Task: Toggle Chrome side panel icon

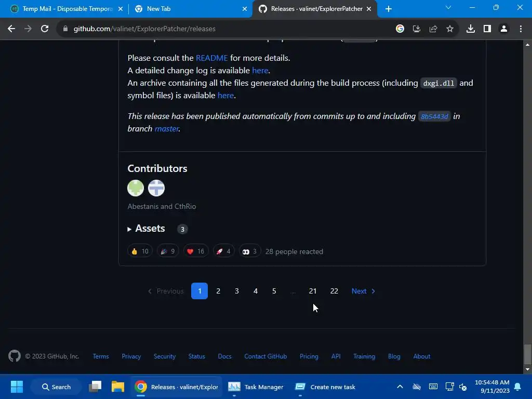Action: 487,29
